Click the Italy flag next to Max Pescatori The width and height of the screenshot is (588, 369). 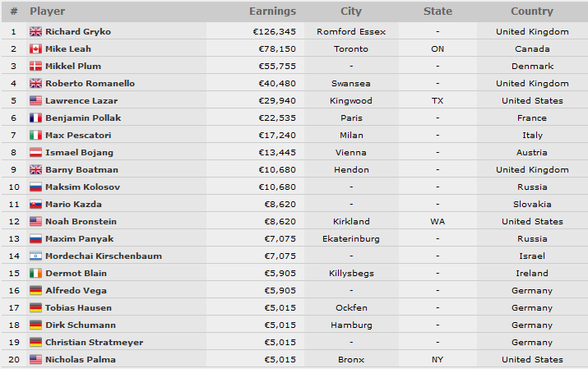click(x=35, y=135)
